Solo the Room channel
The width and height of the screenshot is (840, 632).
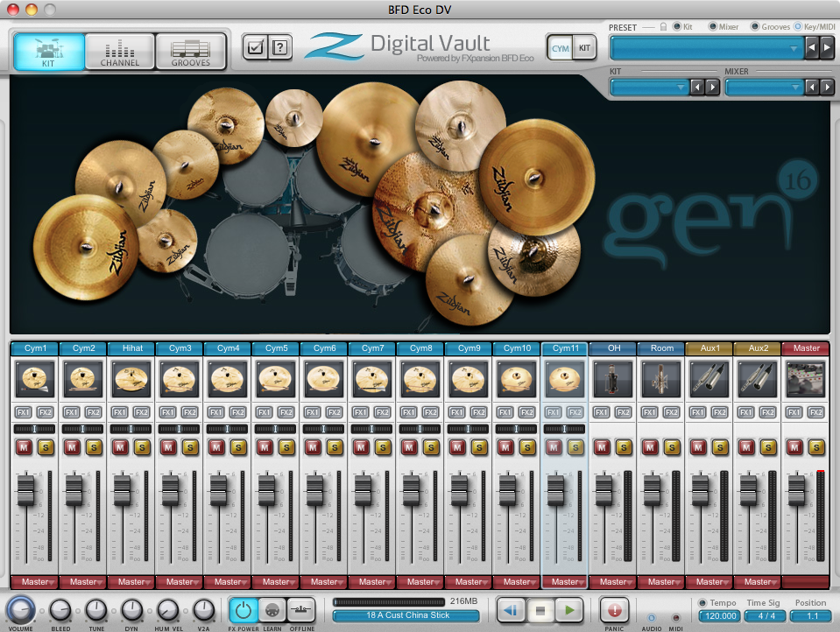point(672,446)
